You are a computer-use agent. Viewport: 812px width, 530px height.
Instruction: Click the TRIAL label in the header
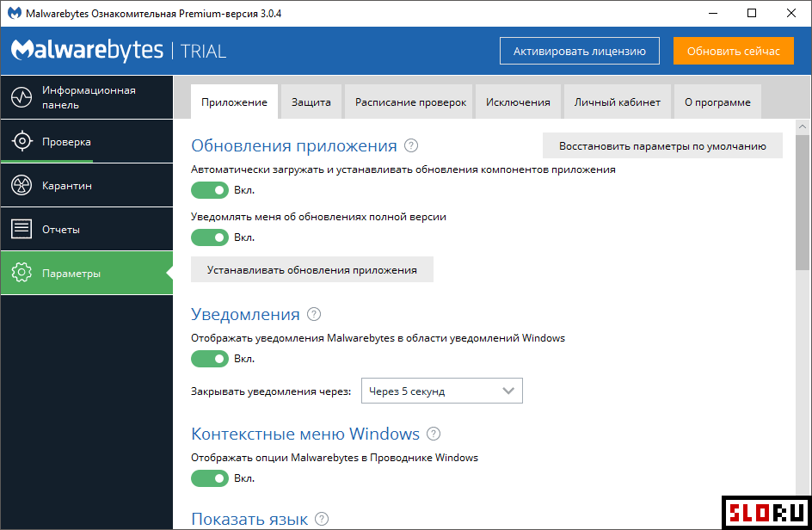point(203,52)
